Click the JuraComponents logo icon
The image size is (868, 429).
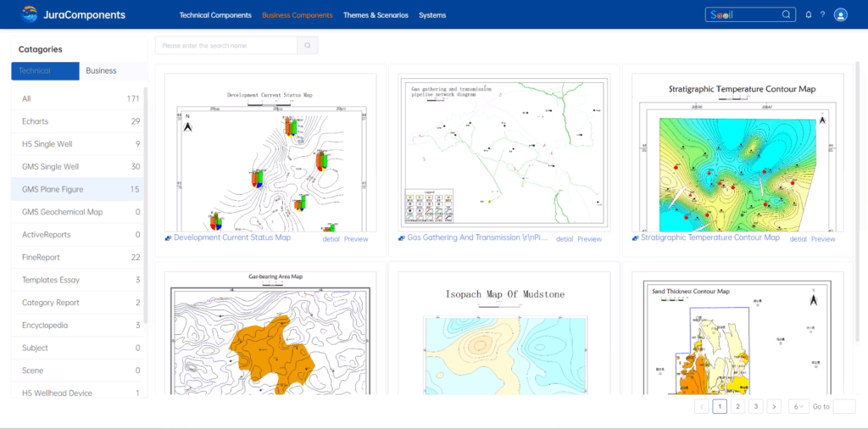click(x=30, y=14)
